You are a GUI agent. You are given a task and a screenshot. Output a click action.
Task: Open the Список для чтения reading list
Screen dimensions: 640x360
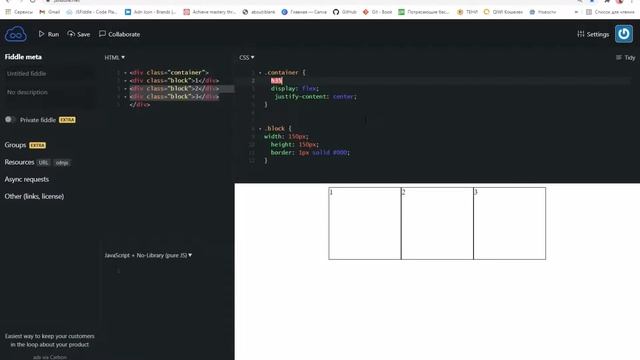[x=610, y=12]
